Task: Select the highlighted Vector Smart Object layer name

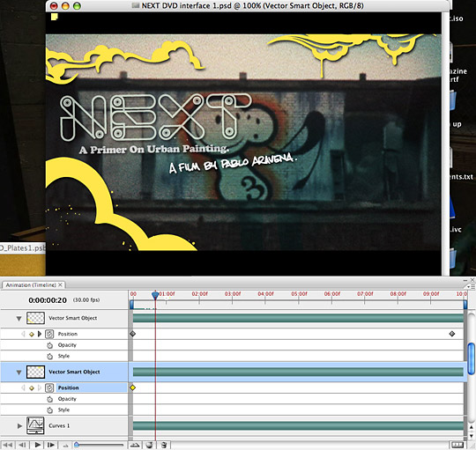Action: 74,372
